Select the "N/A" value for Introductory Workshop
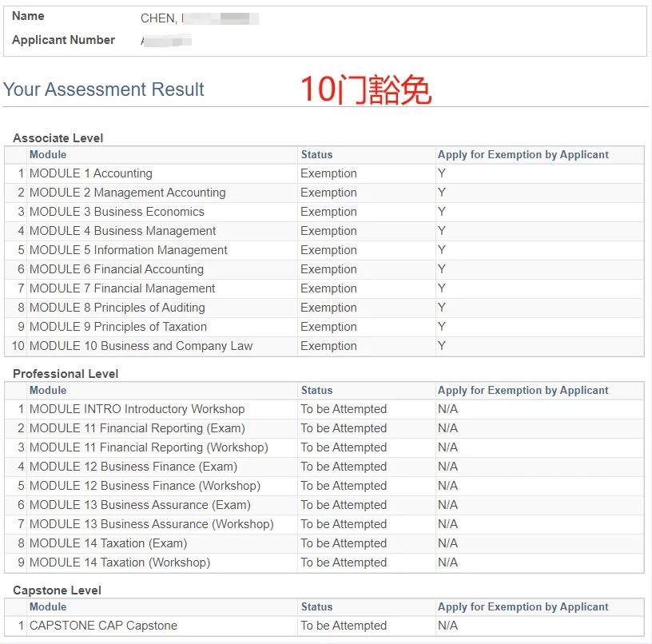The image size is (652, 644). coord(447,409)
